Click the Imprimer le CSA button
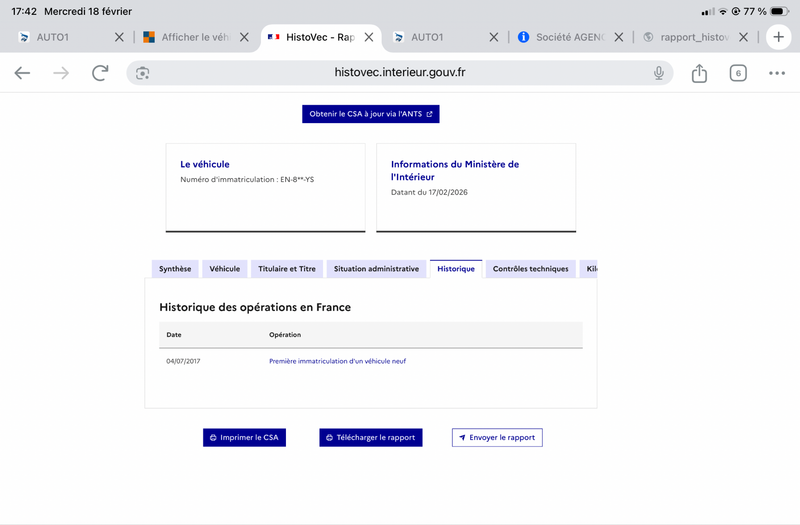The height and width of the screenshot is (525, 800). pos(245,437)
